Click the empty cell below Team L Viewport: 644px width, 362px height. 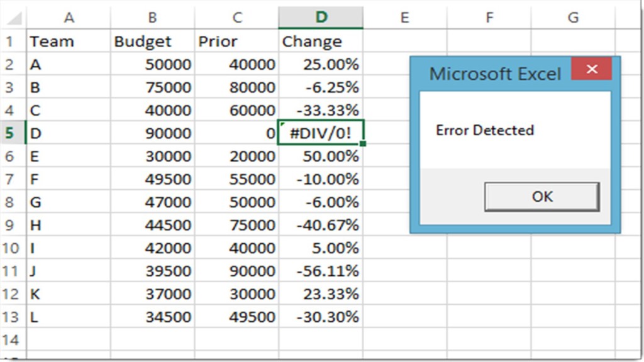[69, 339]
